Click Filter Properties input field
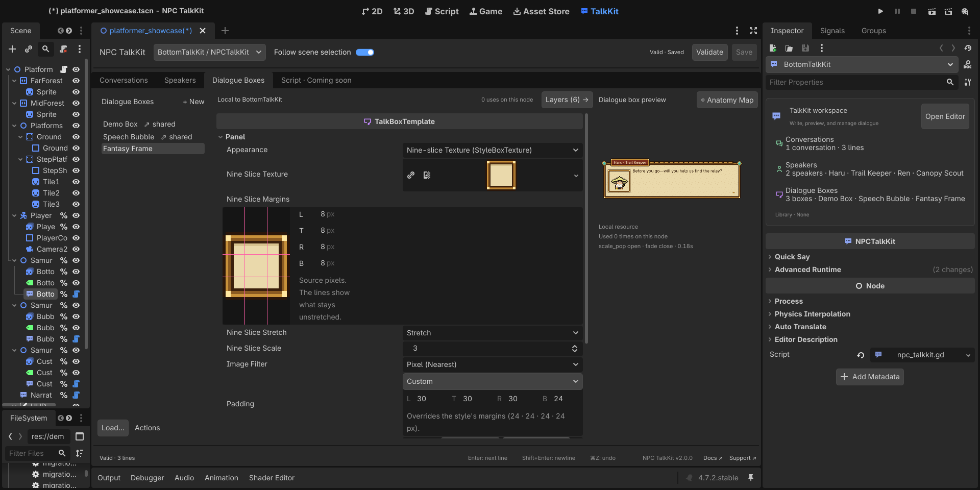The width and height of the screenshot is (980, 490). coord(861,82)
